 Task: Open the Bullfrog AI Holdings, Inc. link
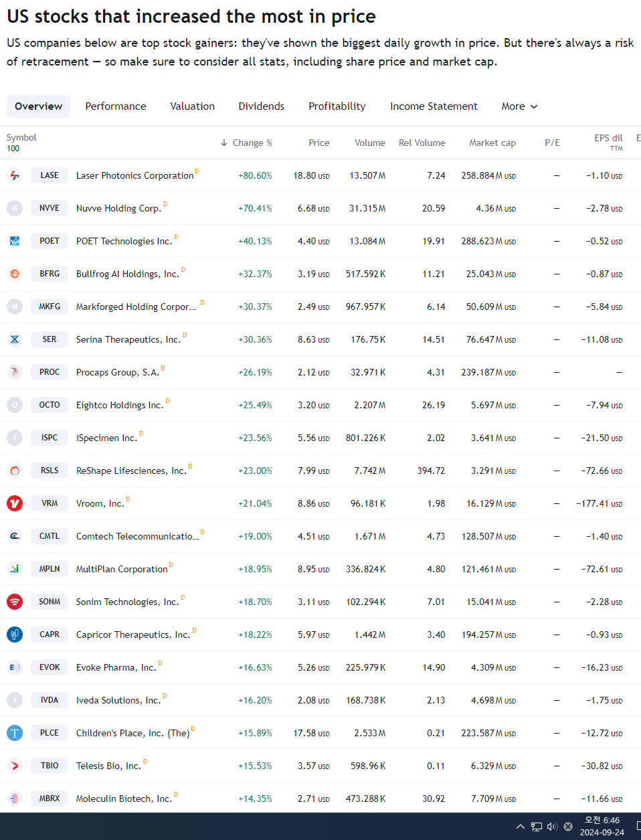(x=128, y=274)
